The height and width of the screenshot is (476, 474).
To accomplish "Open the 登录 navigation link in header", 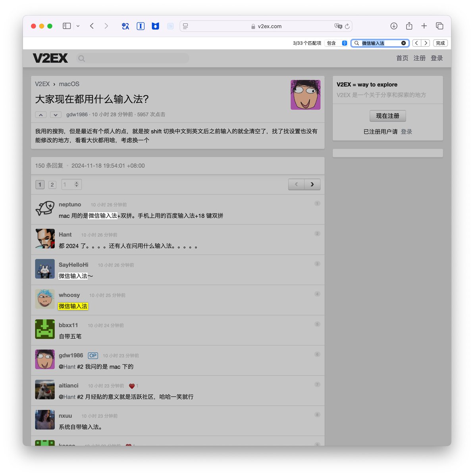I will (437, 58).
